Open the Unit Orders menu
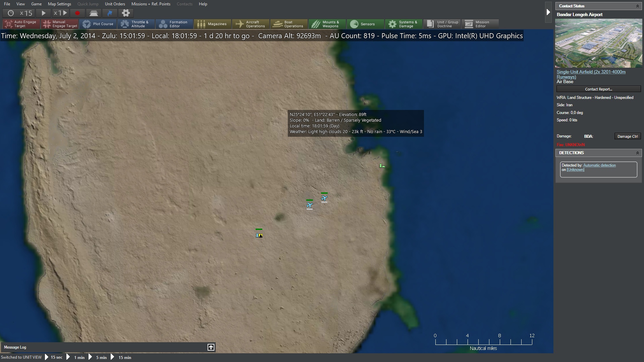This screenshot has width=644, height=362. 115,4
